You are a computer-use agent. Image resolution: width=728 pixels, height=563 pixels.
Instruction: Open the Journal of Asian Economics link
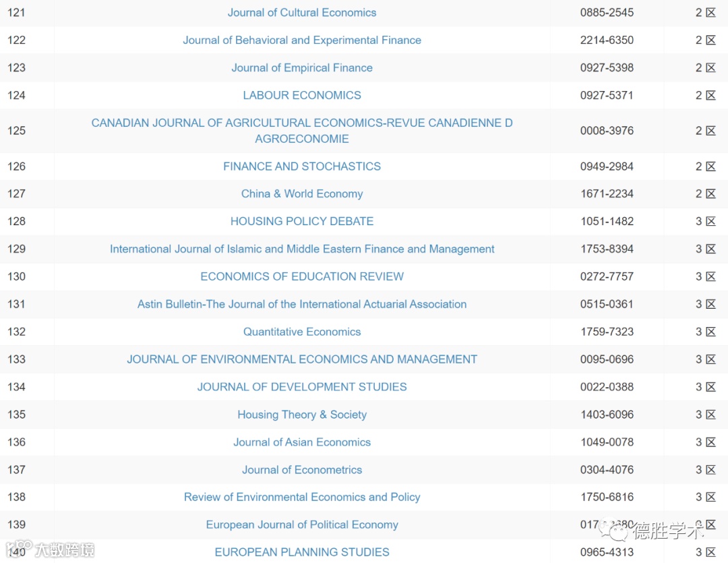point(302,442)
